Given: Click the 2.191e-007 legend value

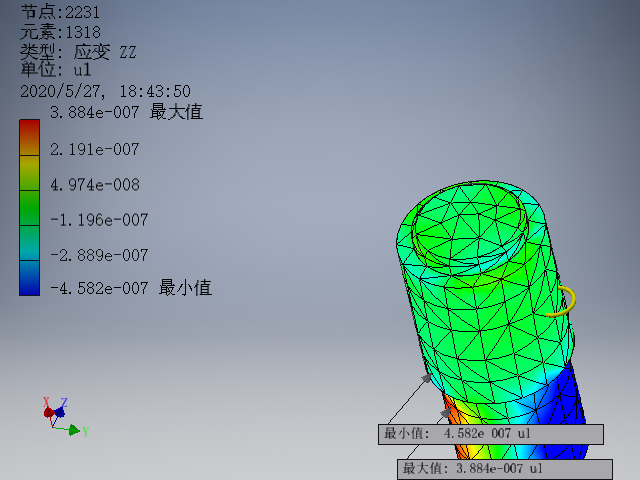Looking at the screenshot, I should (95, 149).
